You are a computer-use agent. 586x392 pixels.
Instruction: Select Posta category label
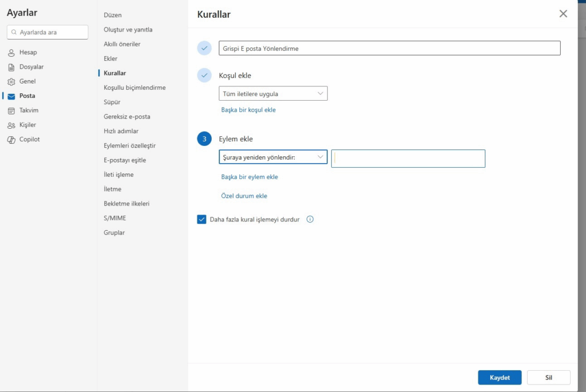(27, 96)
